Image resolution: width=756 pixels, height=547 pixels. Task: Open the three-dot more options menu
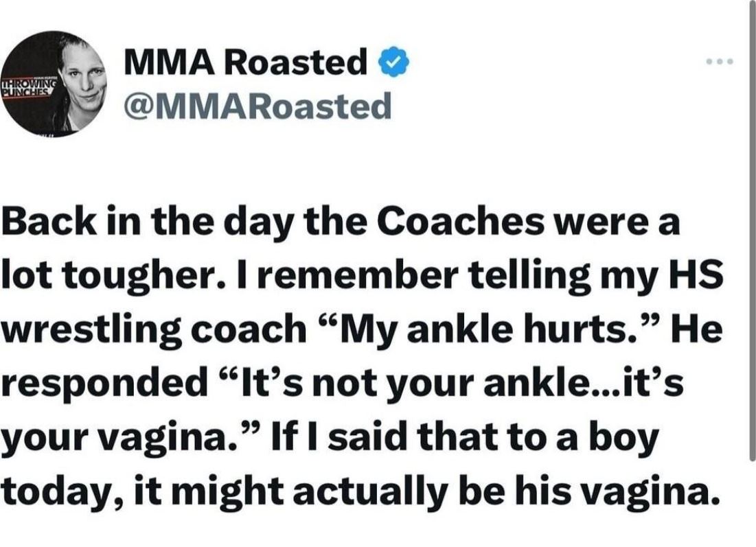click(720, 62)
